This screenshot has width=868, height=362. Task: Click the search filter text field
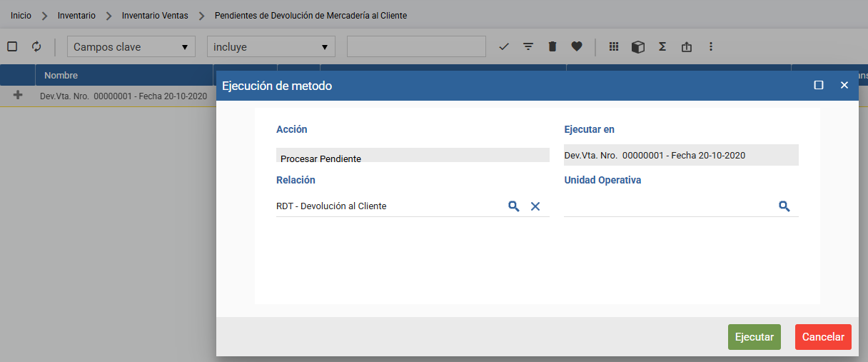pos(416,46)
